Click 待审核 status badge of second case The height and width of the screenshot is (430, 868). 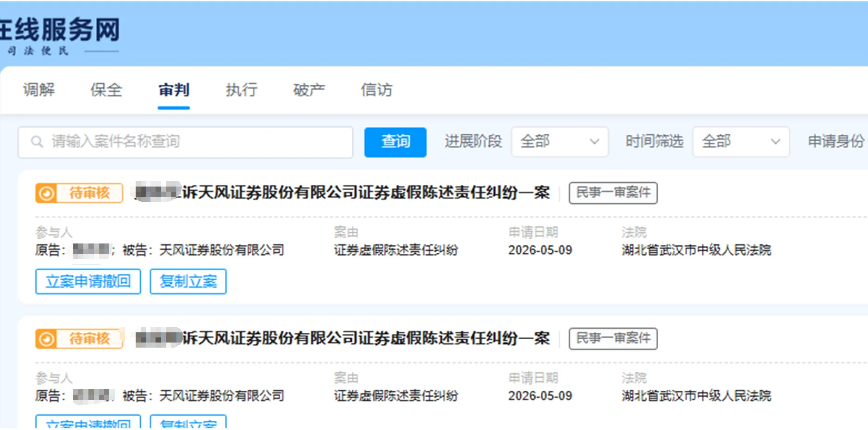coord(79,338)
